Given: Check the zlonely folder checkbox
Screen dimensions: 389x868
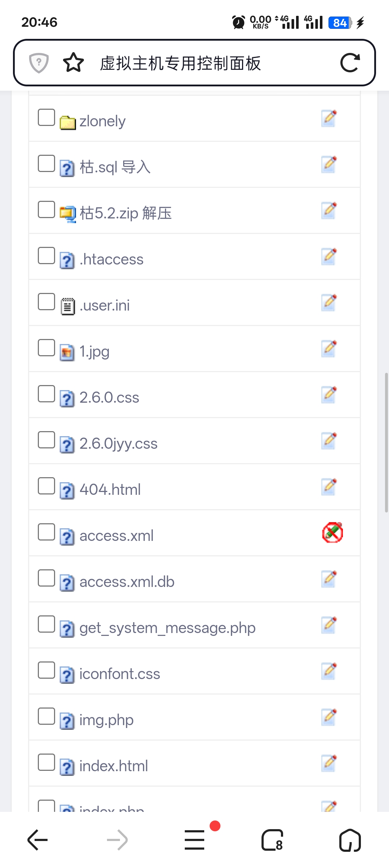Looking at the screenshot, I should click(46, 117).
